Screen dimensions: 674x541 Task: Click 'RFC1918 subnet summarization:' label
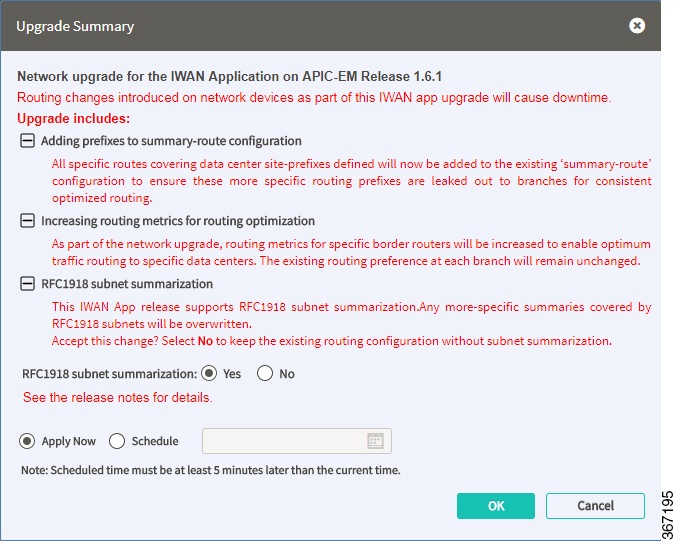(x=110, y=374)
